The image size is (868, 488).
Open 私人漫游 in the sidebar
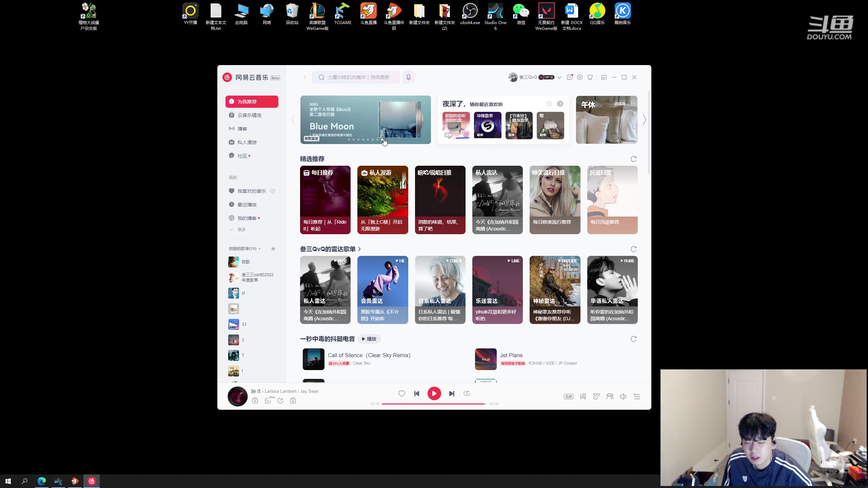click(252, 142)
